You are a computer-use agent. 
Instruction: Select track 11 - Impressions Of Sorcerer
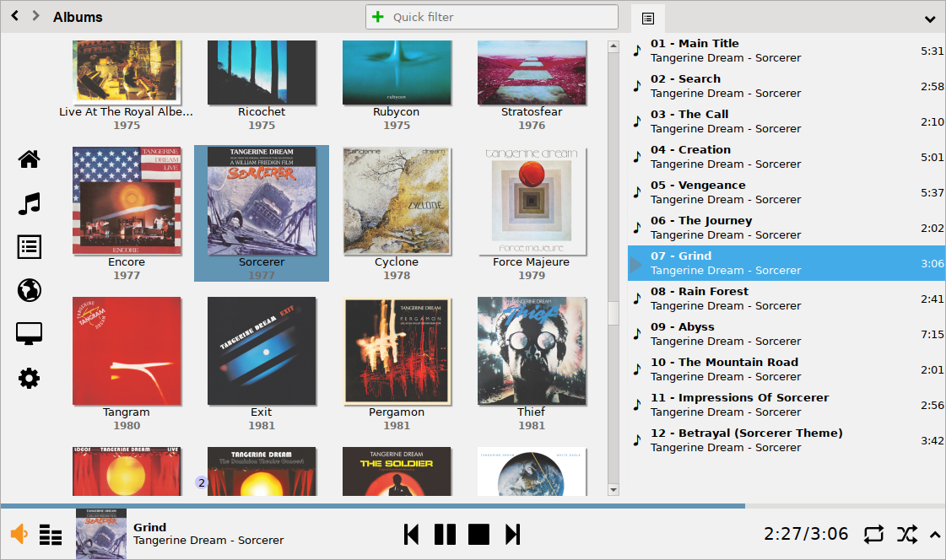coord(787,405)
